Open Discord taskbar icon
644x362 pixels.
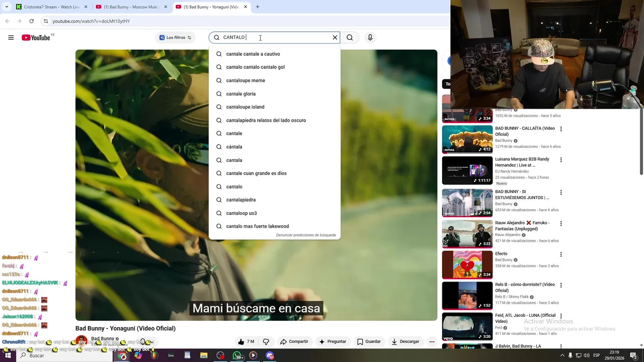click(270, 355)
